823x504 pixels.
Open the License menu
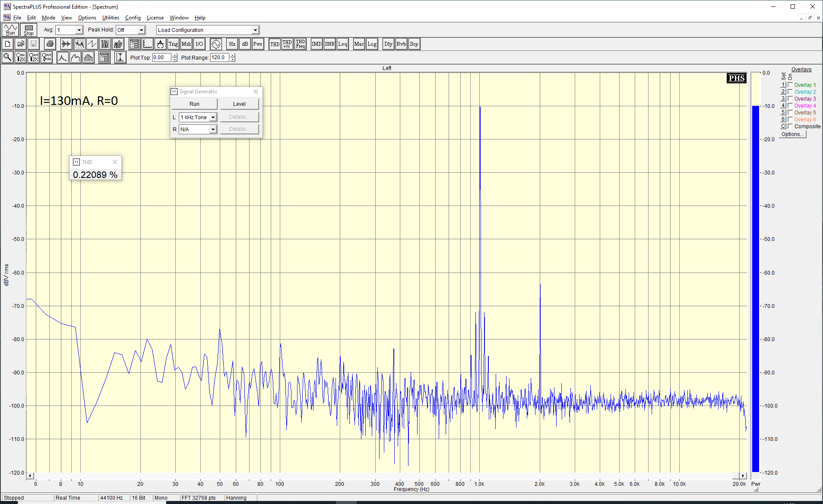155,18
